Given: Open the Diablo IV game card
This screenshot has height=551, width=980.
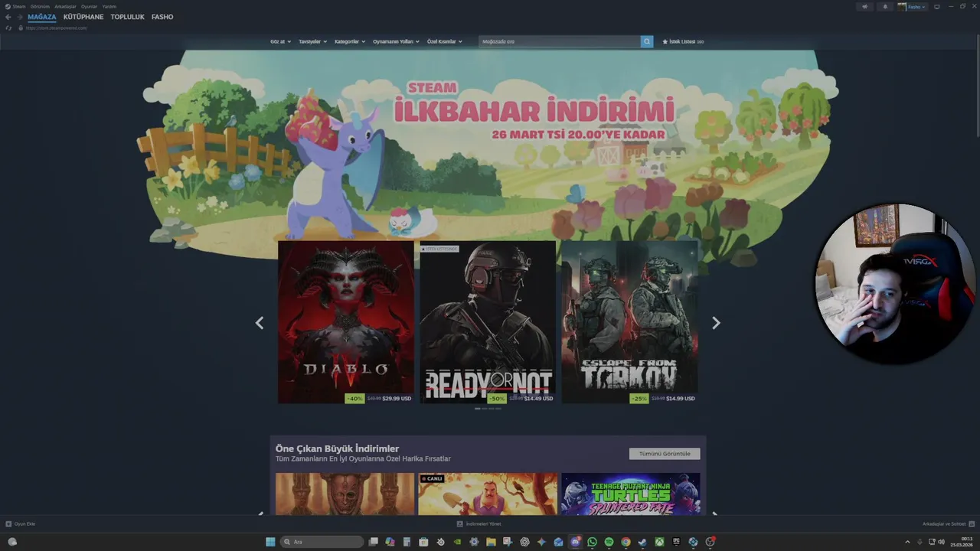Looking at the screenshot, I should 346,322.
